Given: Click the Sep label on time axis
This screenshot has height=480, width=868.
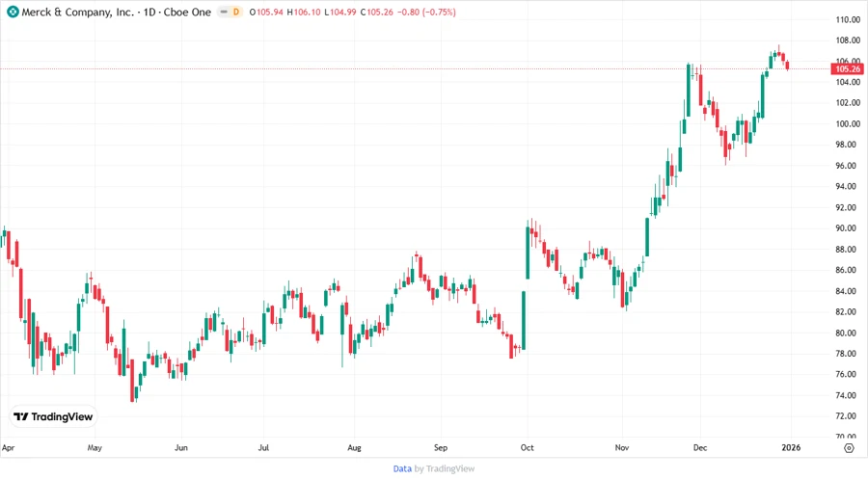Looking at the screenshot, I should click(x=441, y=448).
